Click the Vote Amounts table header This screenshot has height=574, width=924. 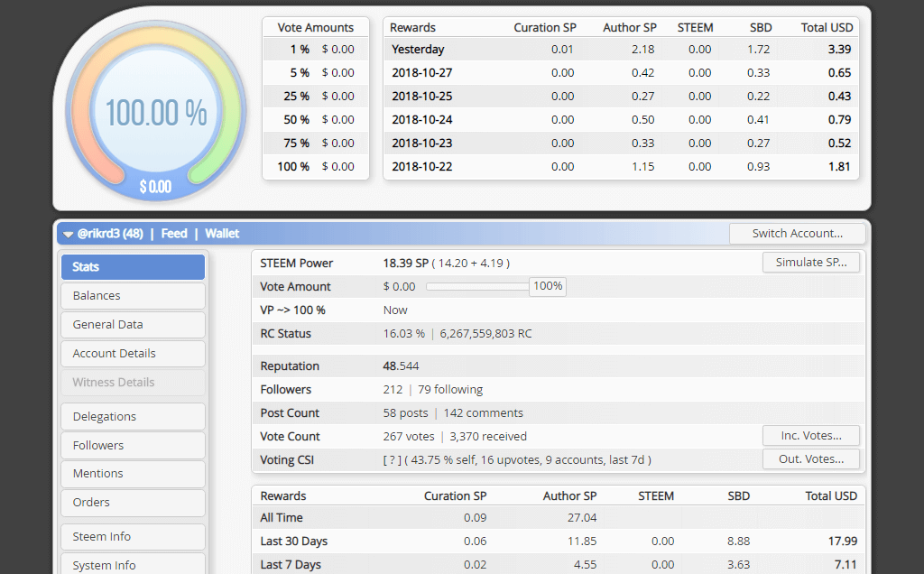tap(316, 28)
